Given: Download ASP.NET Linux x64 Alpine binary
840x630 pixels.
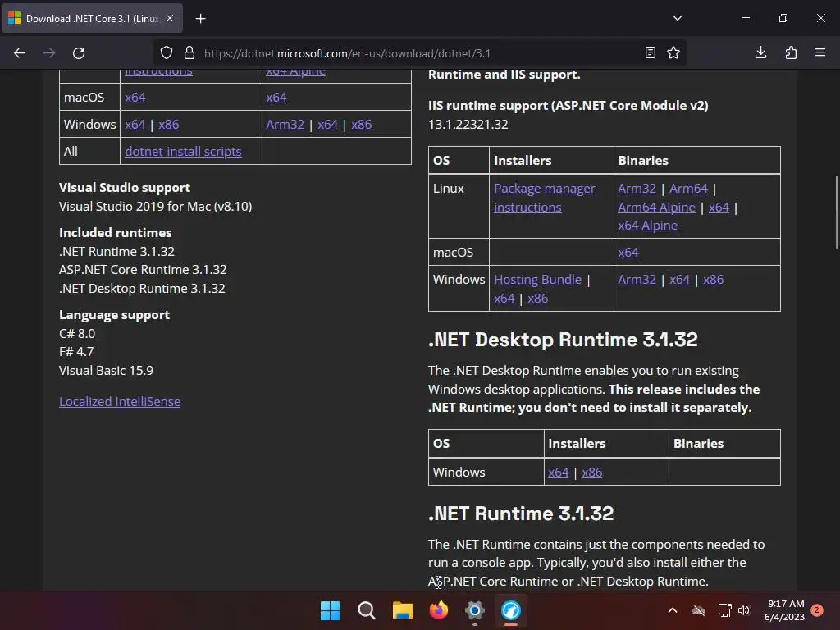Looking at the screenshot, I should [648, 226].
